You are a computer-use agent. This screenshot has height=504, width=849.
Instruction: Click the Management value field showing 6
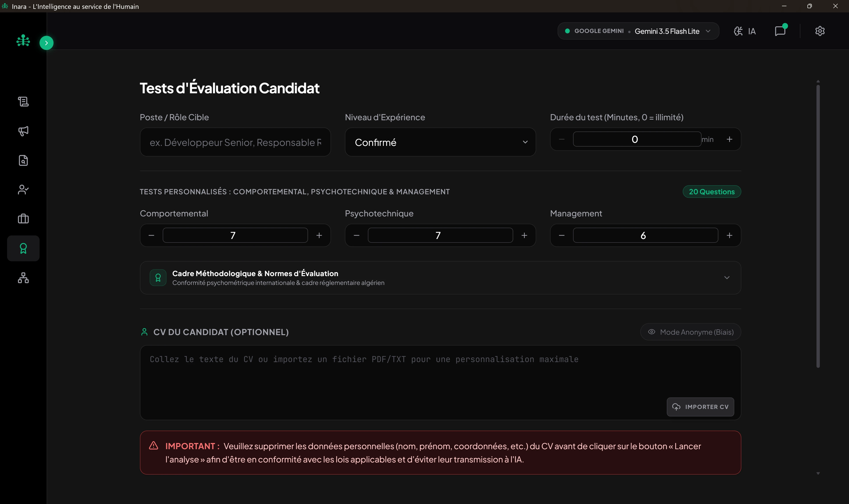point(645,235)
